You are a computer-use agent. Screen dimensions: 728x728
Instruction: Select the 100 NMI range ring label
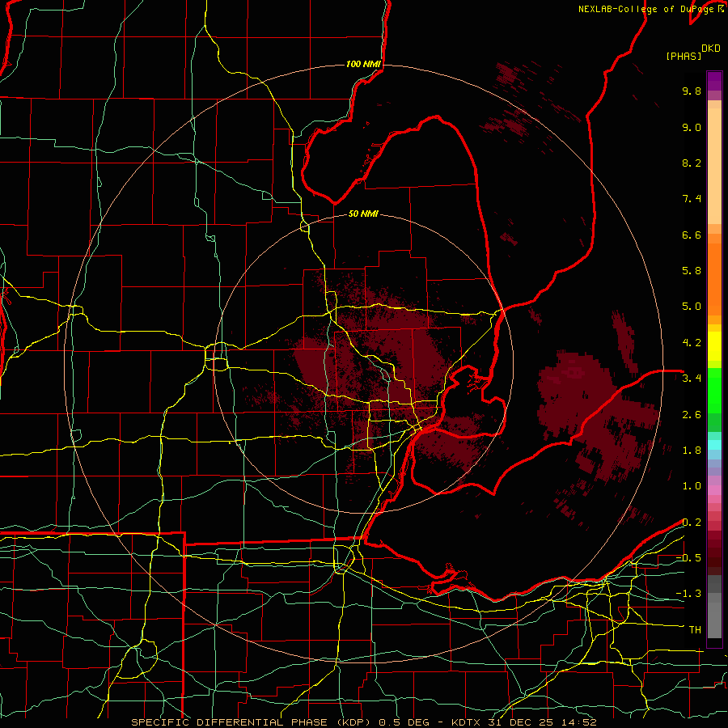[363, 64]
